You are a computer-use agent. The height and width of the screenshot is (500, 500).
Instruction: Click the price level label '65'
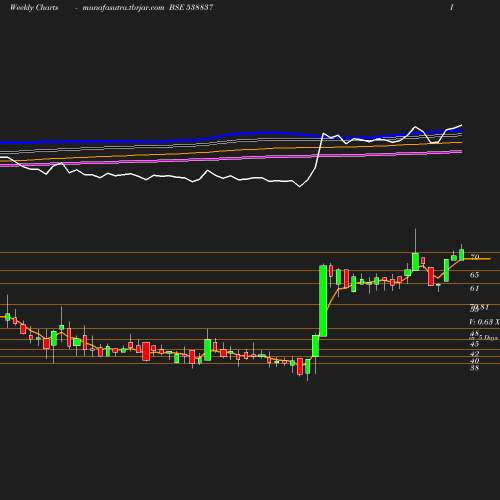pos(474,275)
